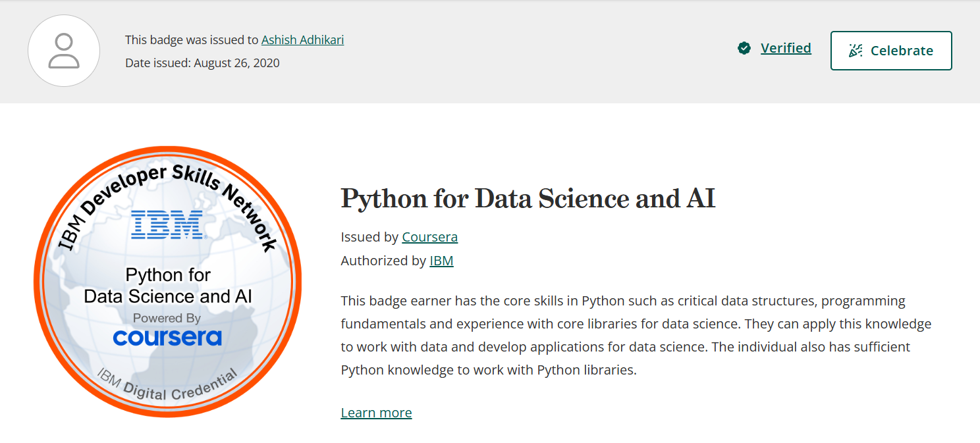Click the badge description paragraph

pyautogui.click(x=636, y=335)
